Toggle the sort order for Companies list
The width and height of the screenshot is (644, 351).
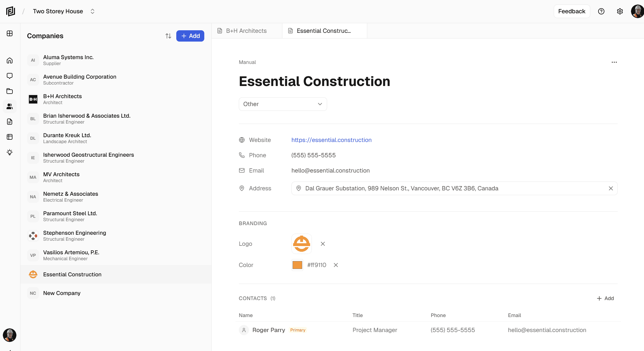pyautogui.click(x=168, y=36)
